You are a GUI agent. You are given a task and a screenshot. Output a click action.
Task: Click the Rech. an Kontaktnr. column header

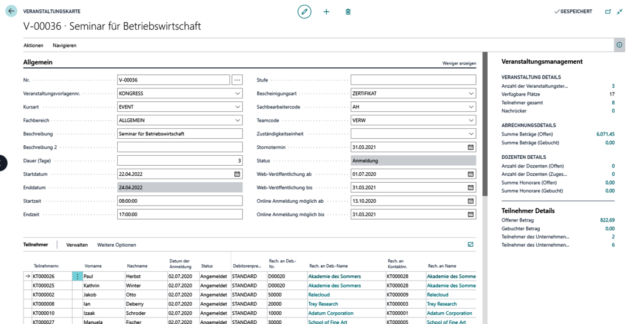point(398,264)
